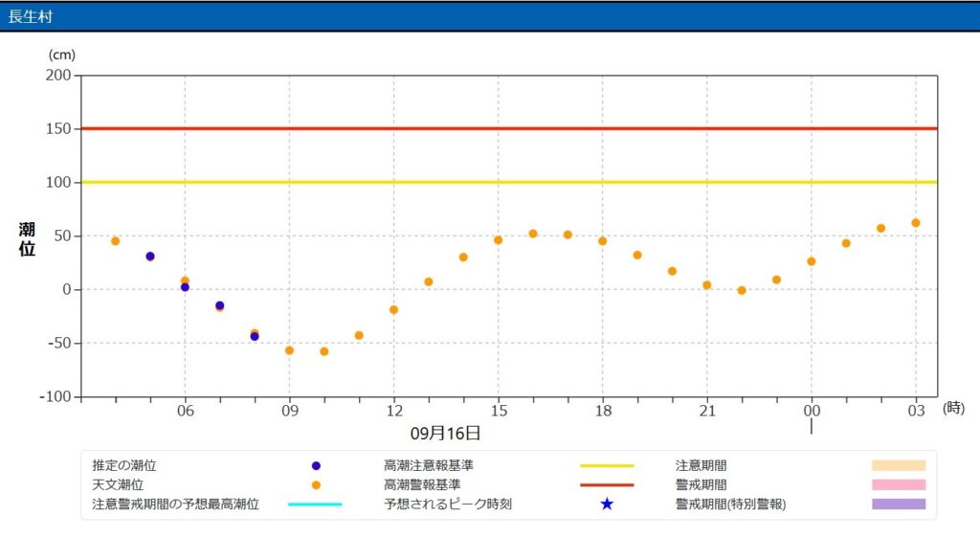Select the orange tide point at 12 o'clock
The image size is (980, 538).
click(393, 310)
